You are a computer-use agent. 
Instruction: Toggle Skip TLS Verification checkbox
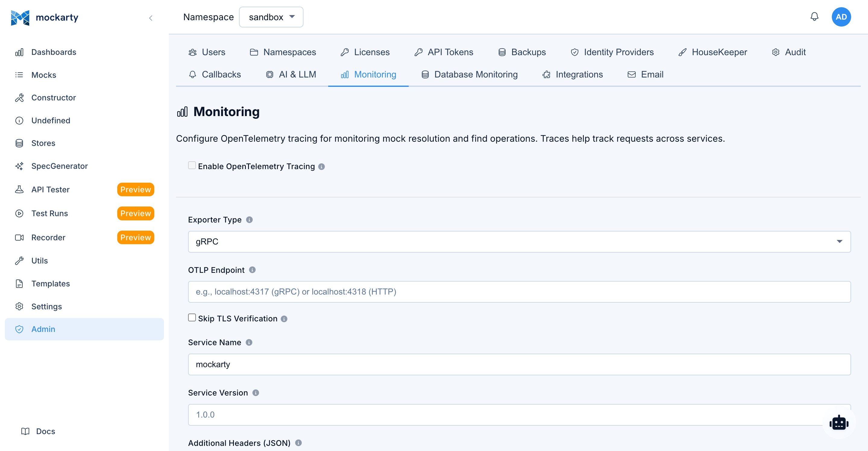click(x=192, y=317)
